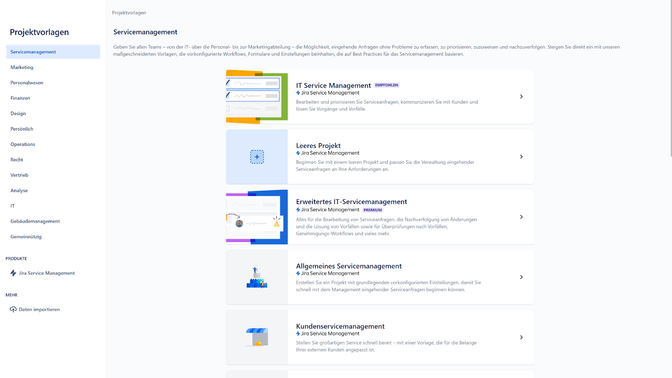Click Jira icon under Kundenservicemanagement title
This screenshot has height=378, width=672.
[298, 334]
